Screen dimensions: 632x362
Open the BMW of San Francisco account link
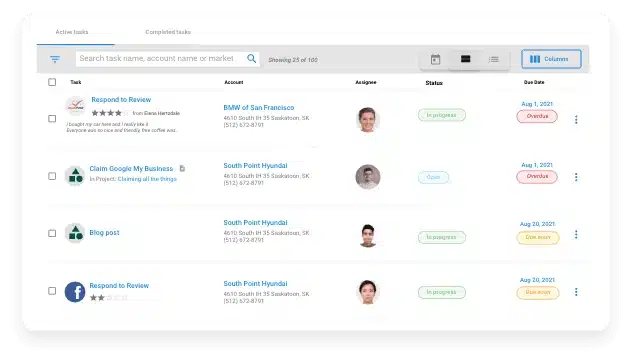[259, 108]
